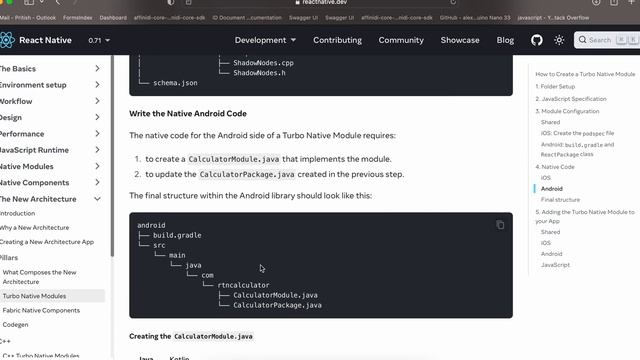Image resolution: width=640 pixels, height=360 pixels.
Task: Open What Composes the New Architecture
Action: tap(39, 277)
